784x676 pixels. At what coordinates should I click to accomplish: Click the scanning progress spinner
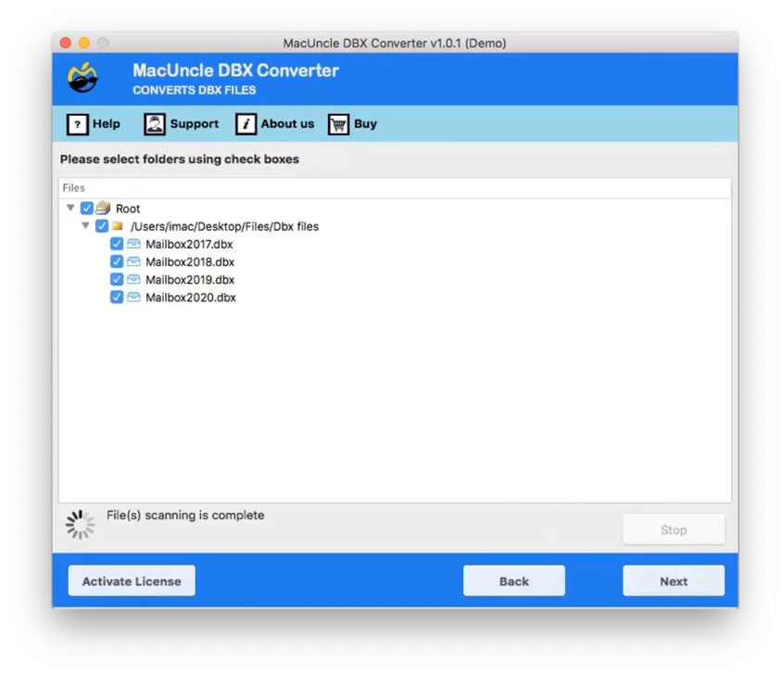pyautogui.click(x=80, y=523)
